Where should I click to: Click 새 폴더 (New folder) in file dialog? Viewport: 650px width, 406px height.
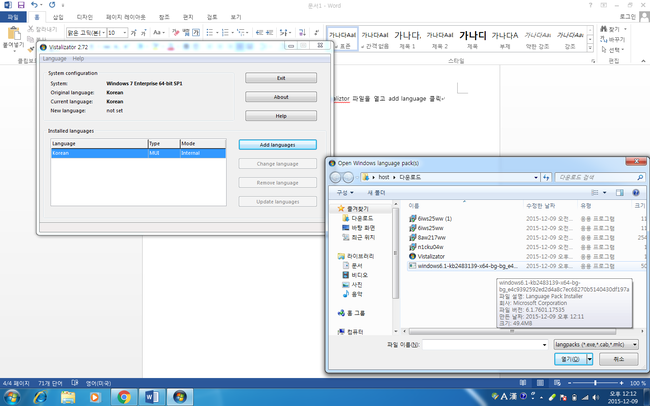376,192
